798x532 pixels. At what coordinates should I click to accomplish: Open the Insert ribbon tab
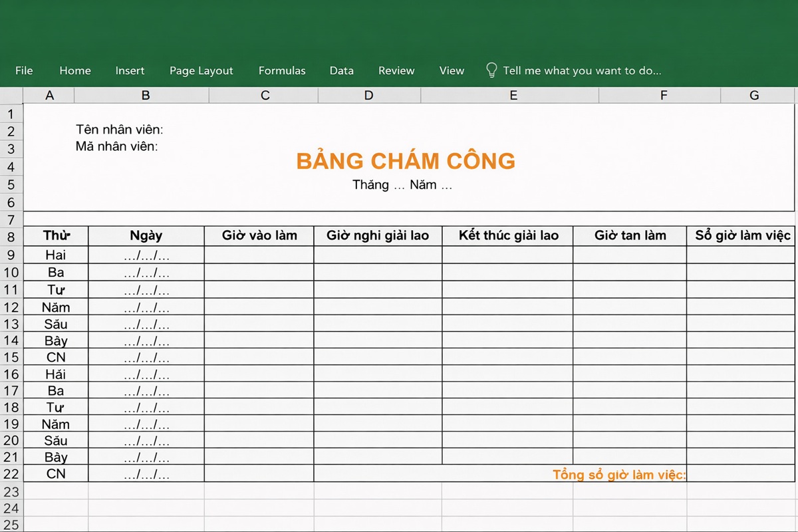click(x=130, y=70)
